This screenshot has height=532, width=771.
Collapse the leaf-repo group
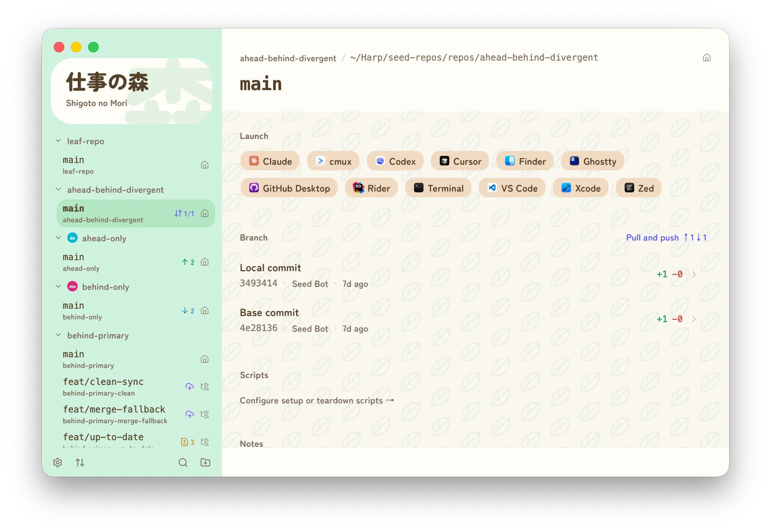(x=58, y=141)
